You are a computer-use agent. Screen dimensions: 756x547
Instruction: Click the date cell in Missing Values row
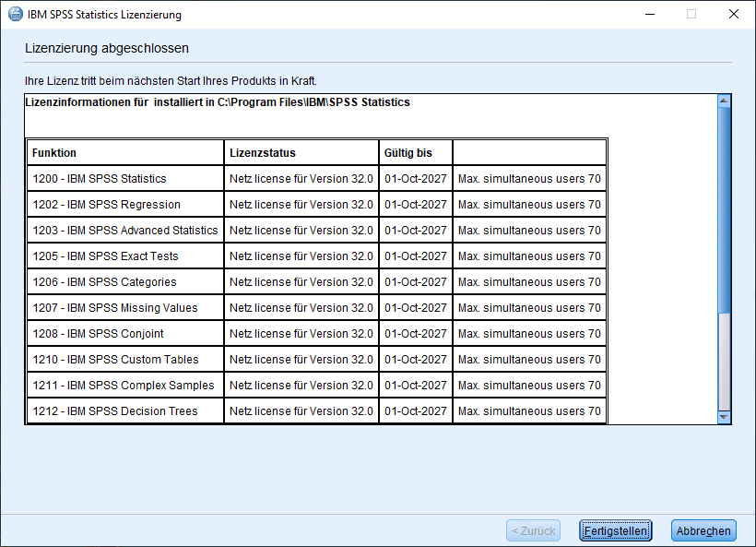[x=416, y=308]
